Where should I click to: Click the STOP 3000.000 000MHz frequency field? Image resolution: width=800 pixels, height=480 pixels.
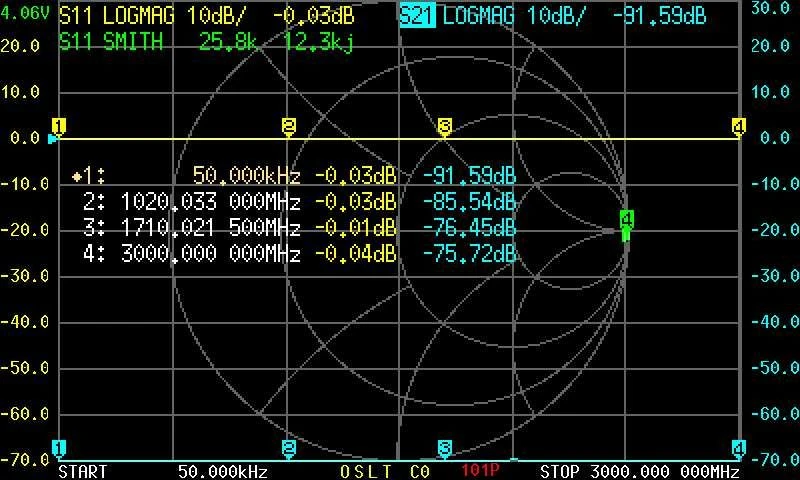point(640,471)
